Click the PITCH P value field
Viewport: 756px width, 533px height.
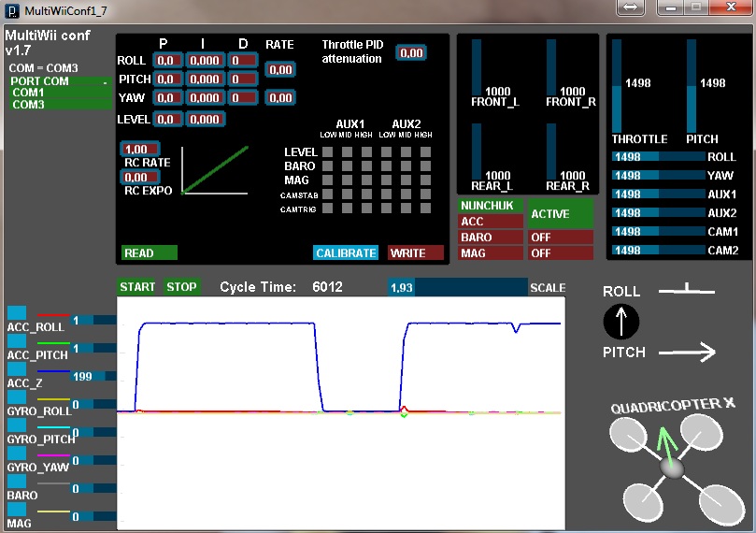tap(168, 79)
